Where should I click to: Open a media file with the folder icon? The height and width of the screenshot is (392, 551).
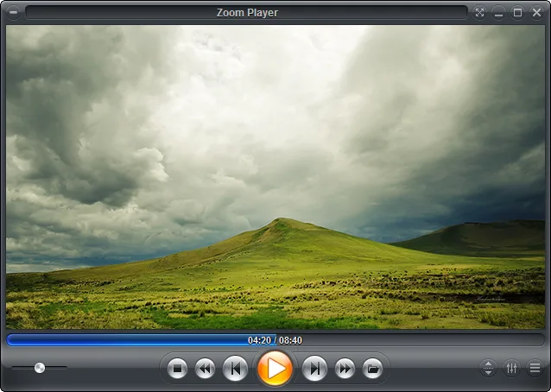click(x=372, y=369)
